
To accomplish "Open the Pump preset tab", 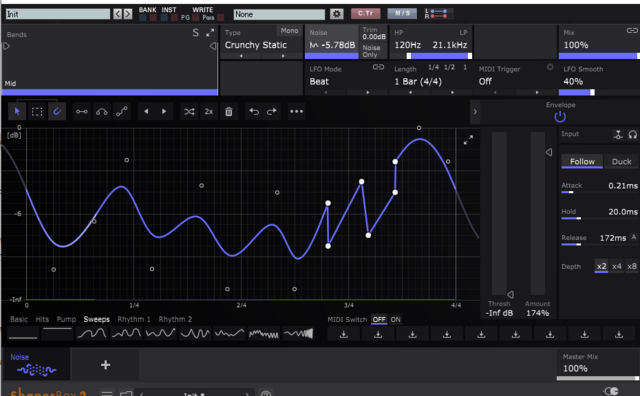I will 66,319.
